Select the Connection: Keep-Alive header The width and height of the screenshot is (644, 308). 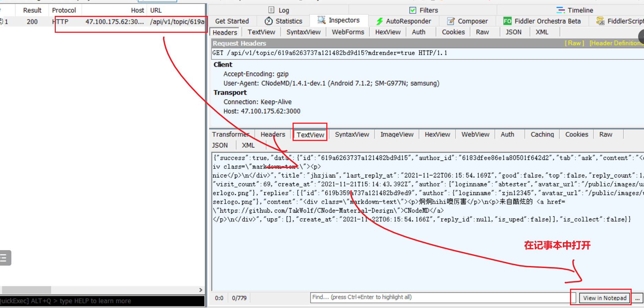point(257,102)
